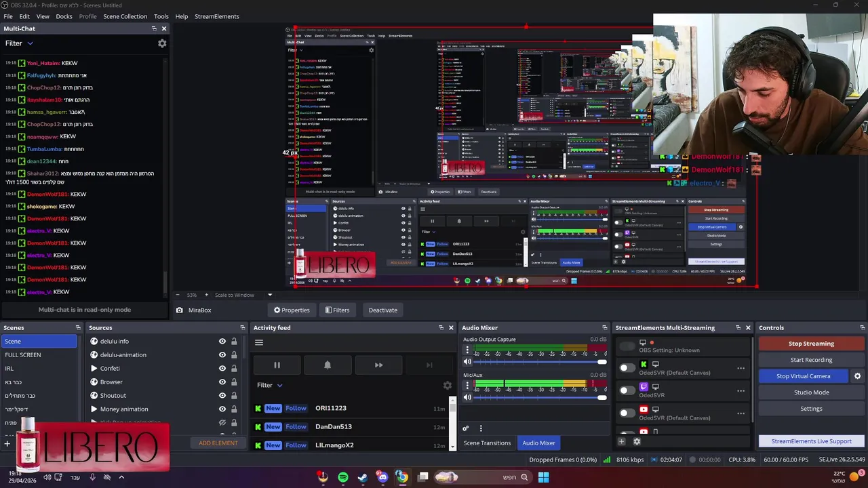Open virtual camera settings gear
Viewport: 868px width, 488px height.
[857, 376]
